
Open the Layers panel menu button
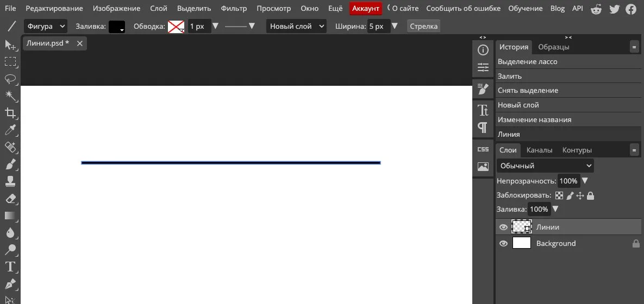pyautogui.click(x=635, y=150)
